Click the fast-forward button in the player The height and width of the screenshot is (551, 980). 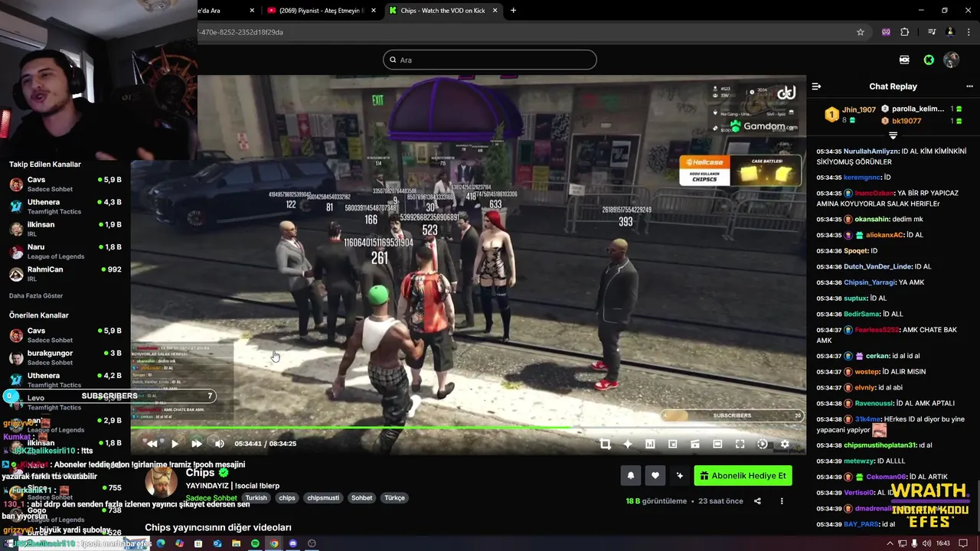point(197,444)
